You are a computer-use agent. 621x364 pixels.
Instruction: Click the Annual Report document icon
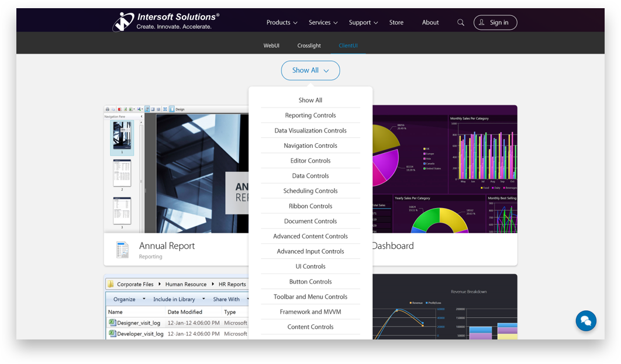pyautogui.click(x=122, y=249)
